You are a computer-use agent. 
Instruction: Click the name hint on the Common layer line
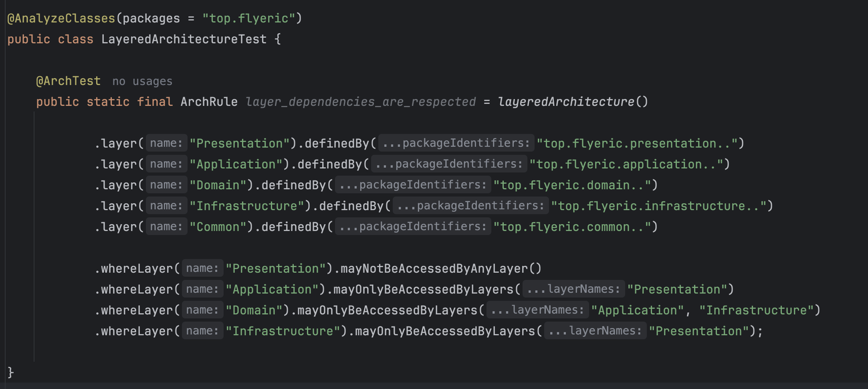pyautogui.click(x=167, y=227)
